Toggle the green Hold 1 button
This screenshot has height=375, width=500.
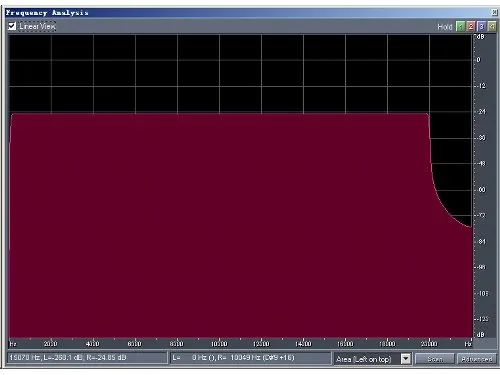[460, 26]
